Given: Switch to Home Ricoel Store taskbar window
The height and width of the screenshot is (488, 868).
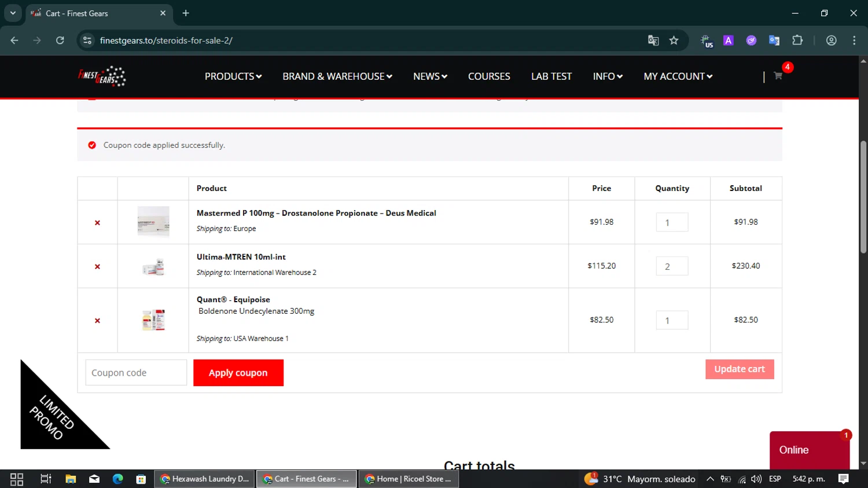Looking at the screenshot, I should coord(409,479).
